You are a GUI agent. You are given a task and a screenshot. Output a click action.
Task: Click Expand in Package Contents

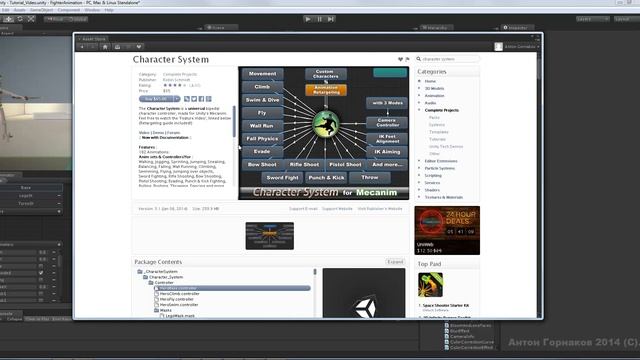(x=395, y=262)
